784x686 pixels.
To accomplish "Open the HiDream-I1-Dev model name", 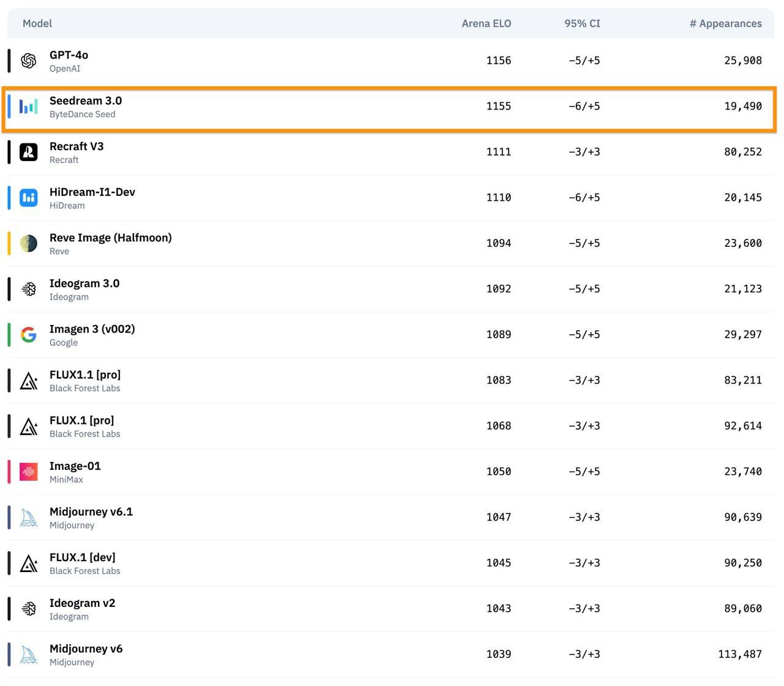I will click(92, 192).
